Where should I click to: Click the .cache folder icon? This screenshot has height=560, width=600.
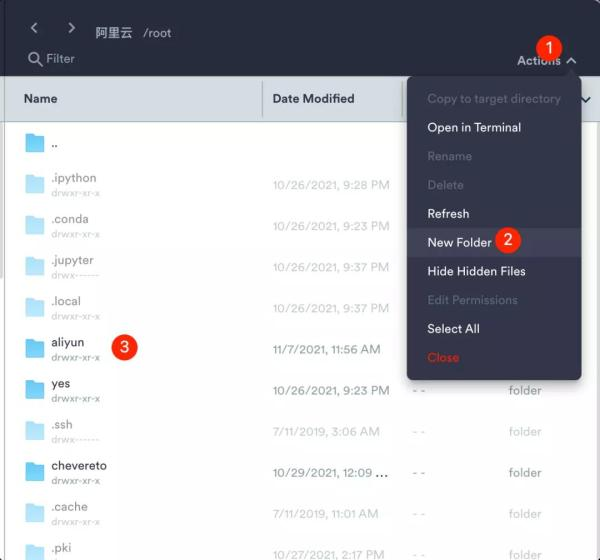click(35, 513)
